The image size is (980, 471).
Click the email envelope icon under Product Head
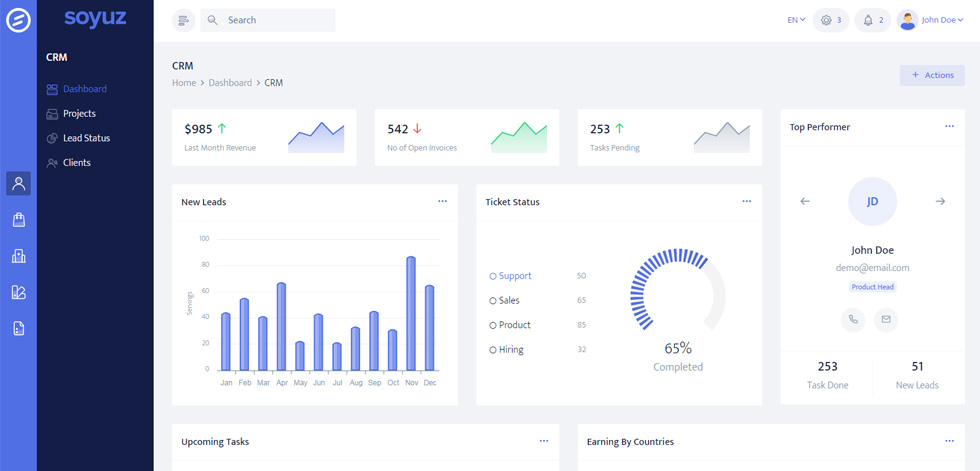click(886, 320)
